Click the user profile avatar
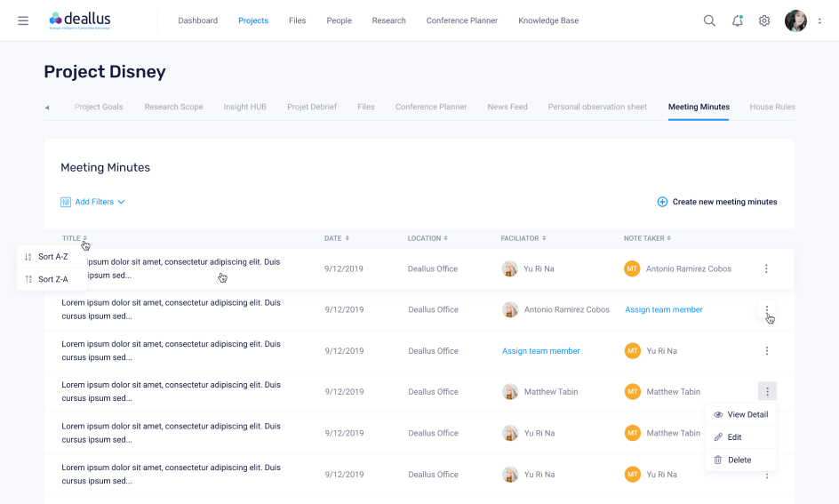 795,20
